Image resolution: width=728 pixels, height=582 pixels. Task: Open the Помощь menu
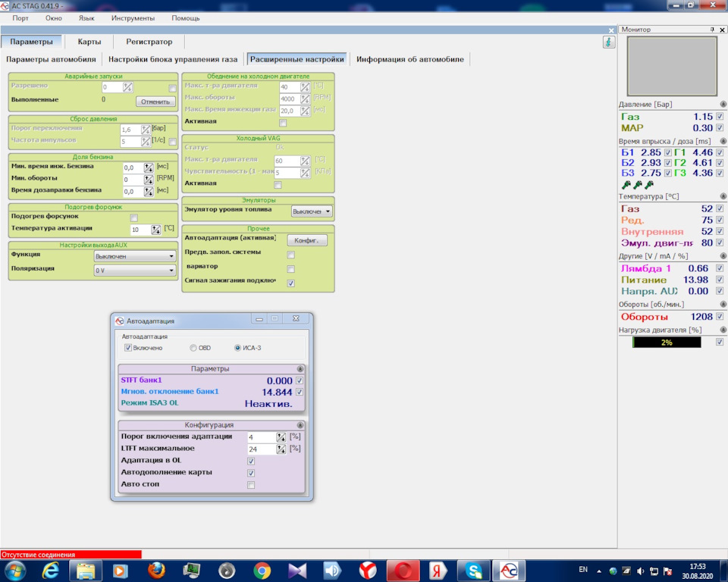pyautogui.click(x=186, y=18)
